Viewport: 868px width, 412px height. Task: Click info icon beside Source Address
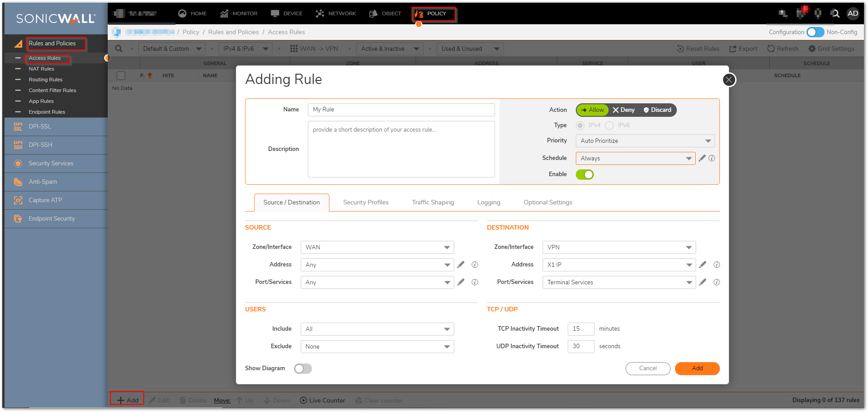474,265
